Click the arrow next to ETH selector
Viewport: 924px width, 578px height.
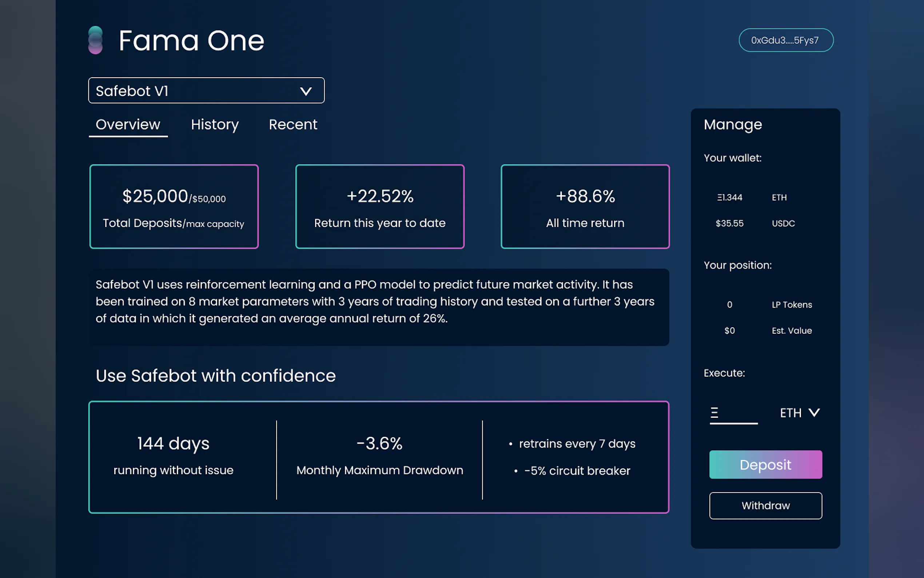815,413
